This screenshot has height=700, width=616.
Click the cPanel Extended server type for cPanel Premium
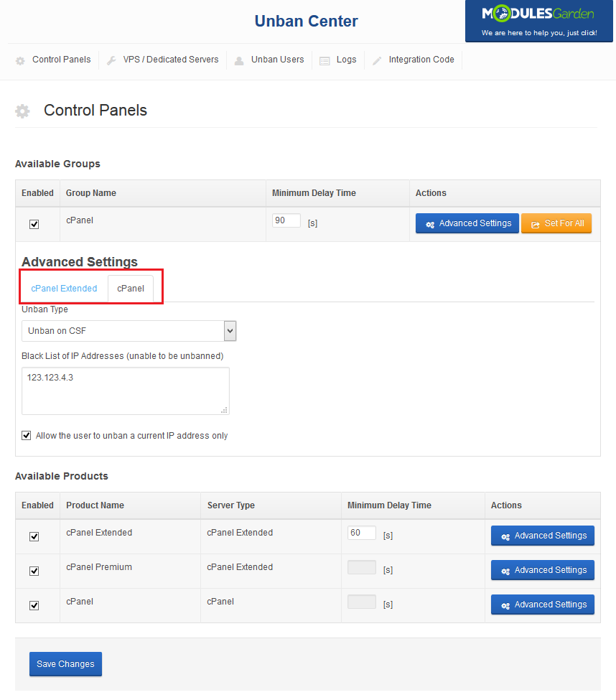(240, 567)
